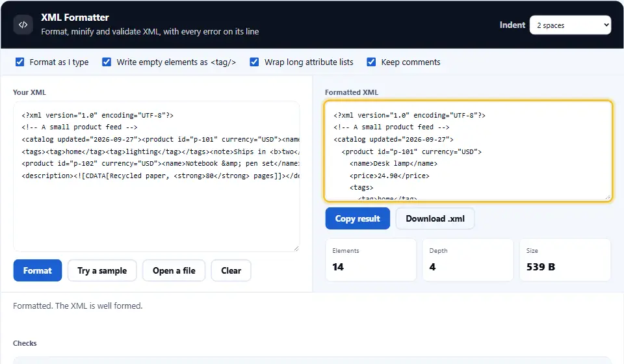This screenshot has width=624, height=364.
Task: Click the <!-- A small product feed --> input line
Action: 79,127
